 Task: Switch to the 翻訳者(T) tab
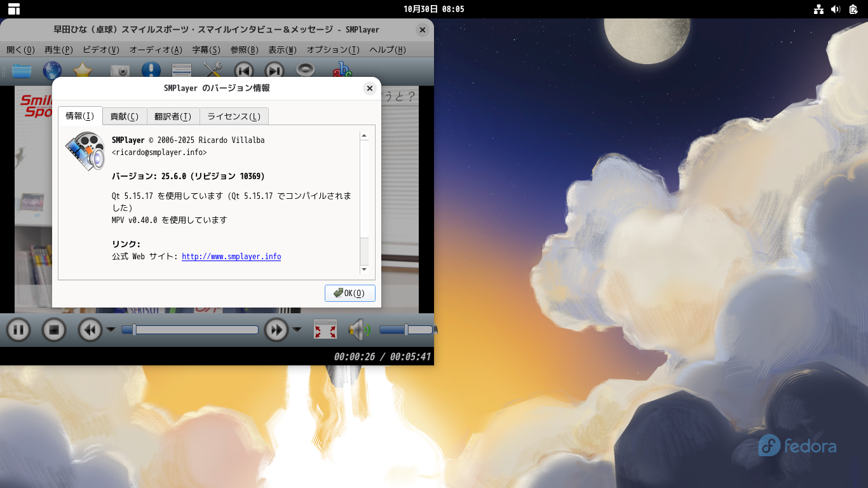coord(173,117)
